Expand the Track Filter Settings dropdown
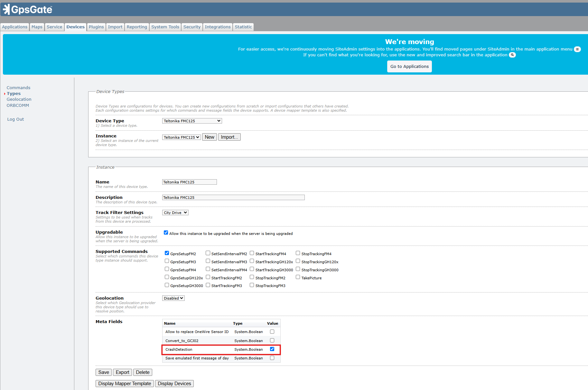Image resolution: width=588 pixels, height=390 pixels. pos(175,213)
